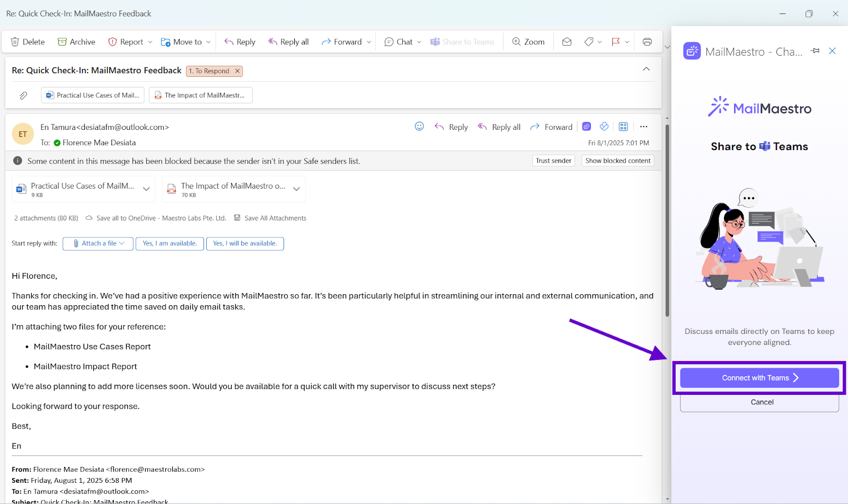Viewport: 848px width, 504px height.
Task: Open the categorize tag dropdown arrow
Action: pyautogui.click(x=600, y=42)
